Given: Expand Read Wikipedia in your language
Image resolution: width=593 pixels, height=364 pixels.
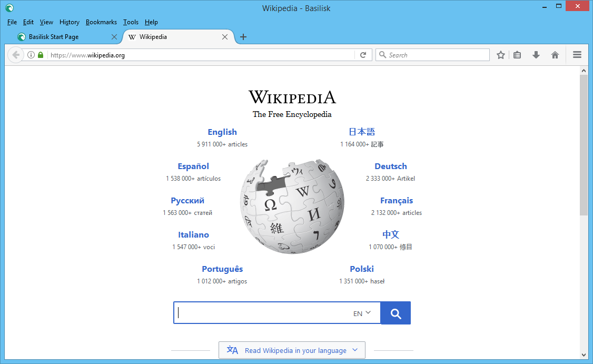Looking at the screenshot, I should 292,350.
